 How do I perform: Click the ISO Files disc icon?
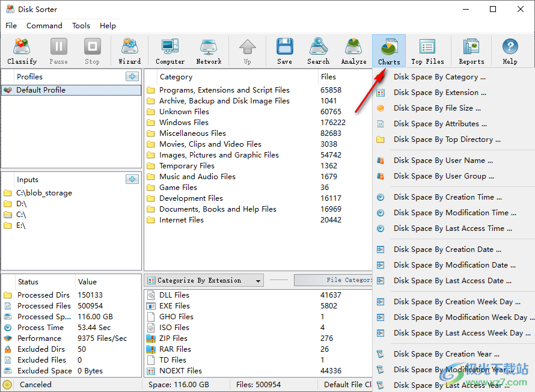click(151, 328)
